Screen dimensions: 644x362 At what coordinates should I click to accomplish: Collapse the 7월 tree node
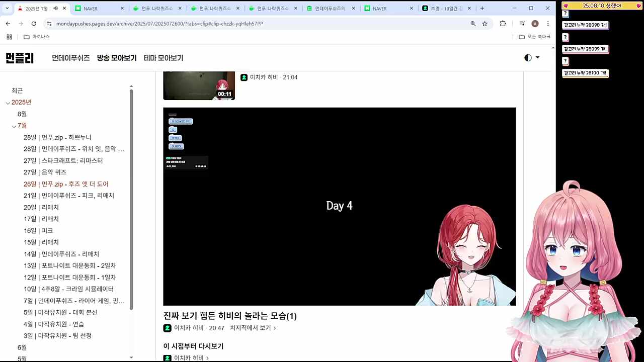coord(14,126)
